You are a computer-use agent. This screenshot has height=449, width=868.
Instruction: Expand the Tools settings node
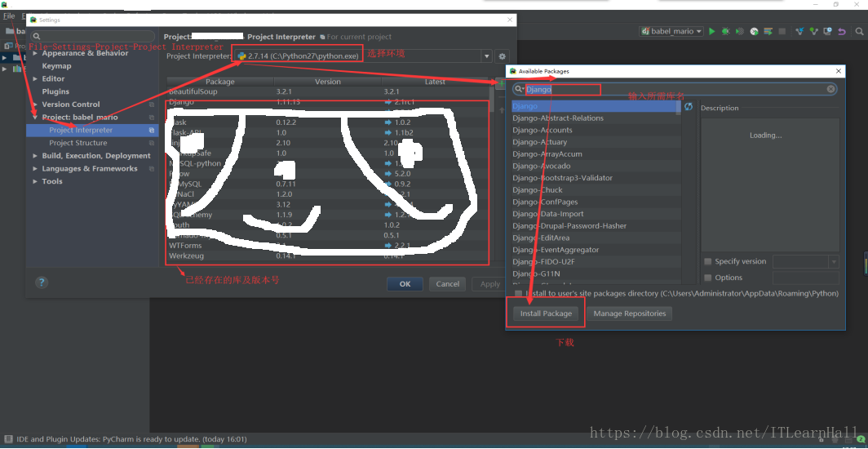coord(35,181)
